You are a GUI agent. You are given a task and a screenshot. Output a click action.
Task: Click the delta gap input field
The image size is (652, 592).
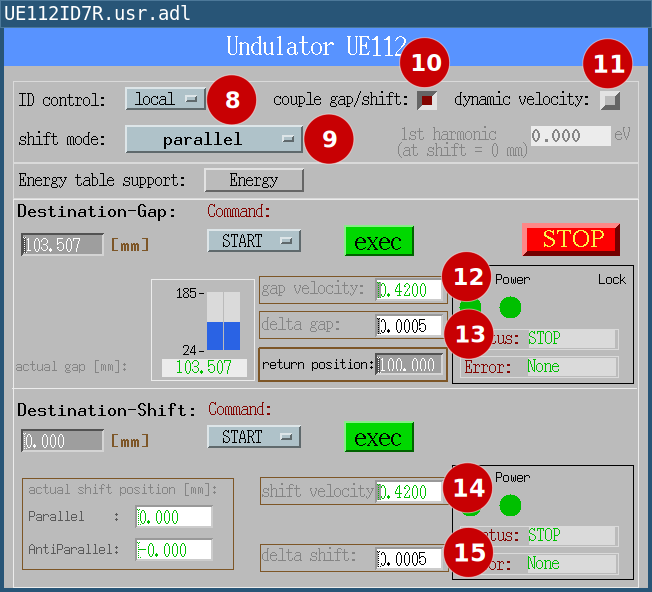(x=409, y=326)
